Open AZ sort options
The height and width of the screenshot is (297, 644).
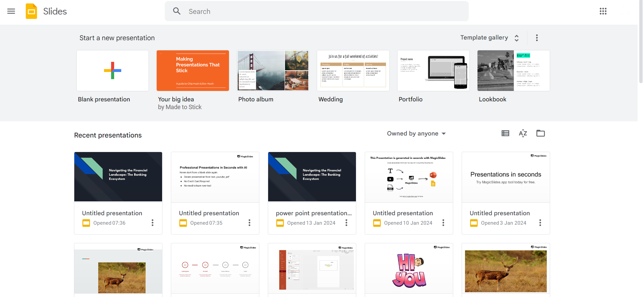(523, 133)
